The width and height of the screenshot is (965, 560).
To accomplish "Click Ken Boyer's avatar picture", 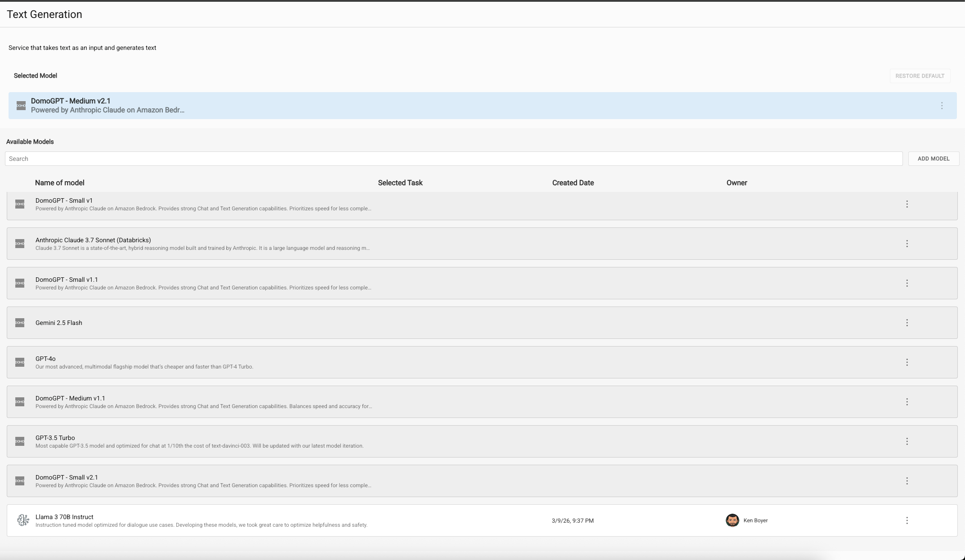I will 732,520.
